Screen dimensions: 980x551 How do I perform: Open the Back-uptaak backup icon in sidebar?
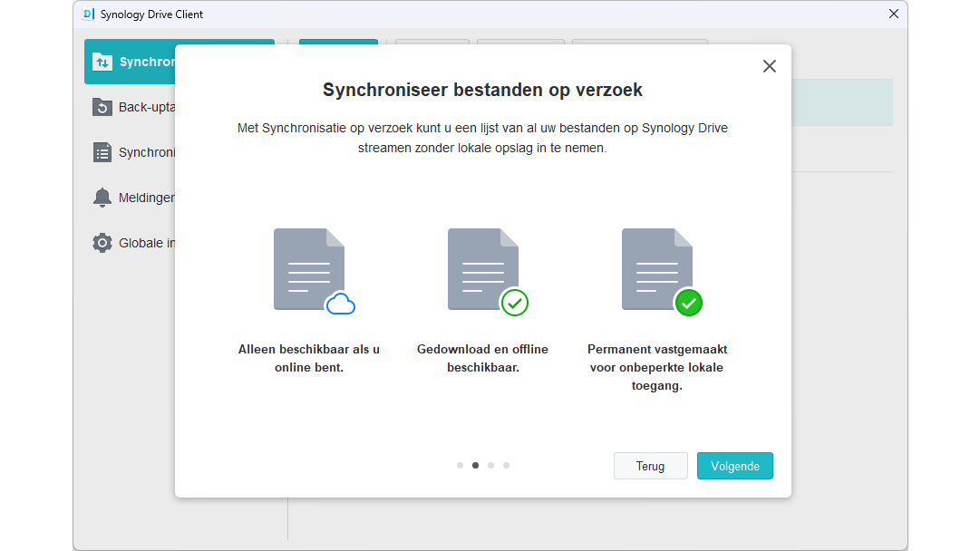click(102, 106)
